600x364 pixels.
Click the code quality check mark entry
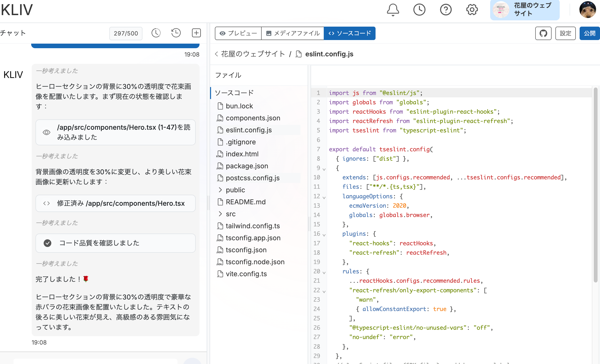tap(115, 243)
